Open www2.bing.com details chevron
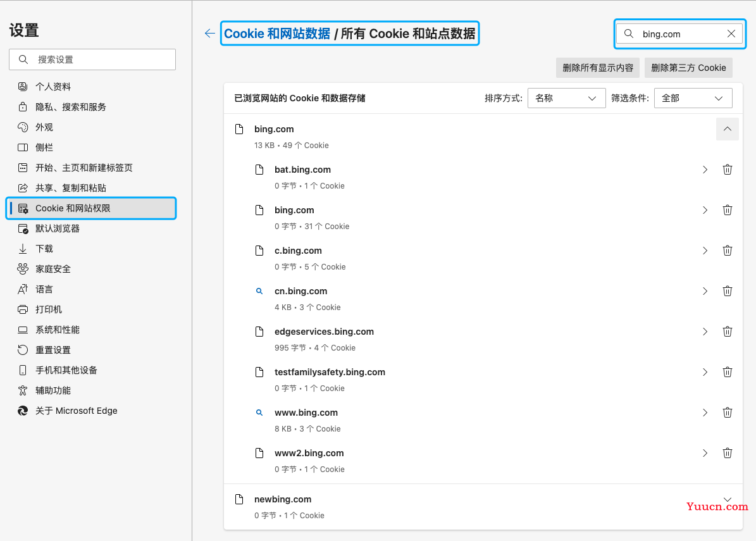Screen dimensions: 756x541 705,453
